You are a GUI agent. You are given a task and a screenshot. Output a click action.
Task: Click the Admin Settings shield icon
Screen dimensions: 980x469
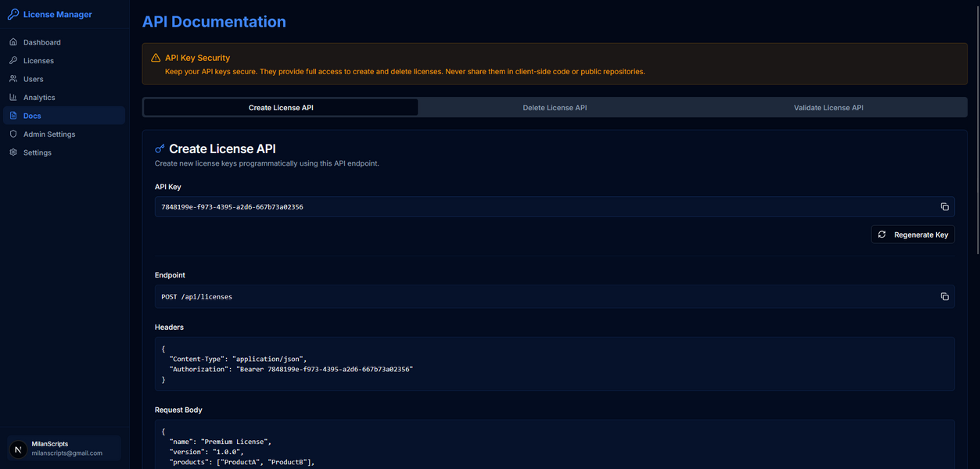point(13,134)
